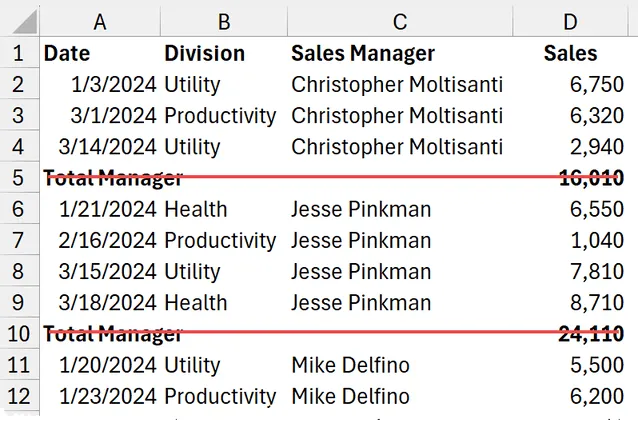Image resolution: width=638 pixels, height=427 pixels.
Task: Click the column C header
Action: point(400,21)
